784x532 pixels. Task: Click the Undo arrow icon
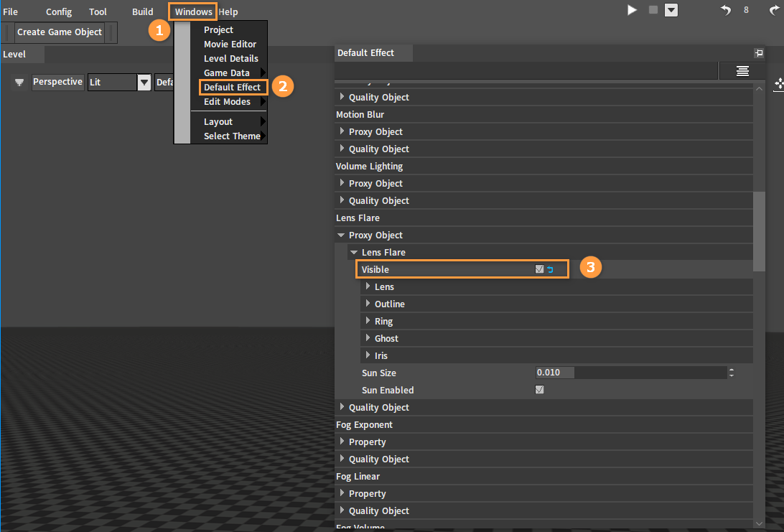(x=726, y=10)
